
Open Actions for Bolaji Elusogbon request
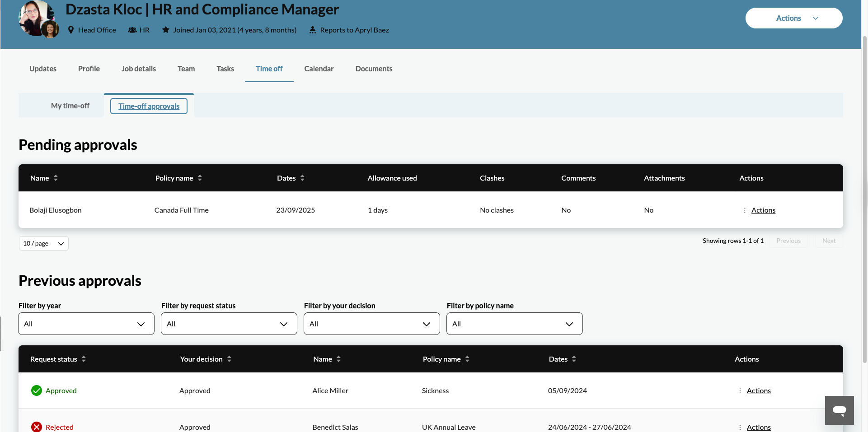pos(763,210)
